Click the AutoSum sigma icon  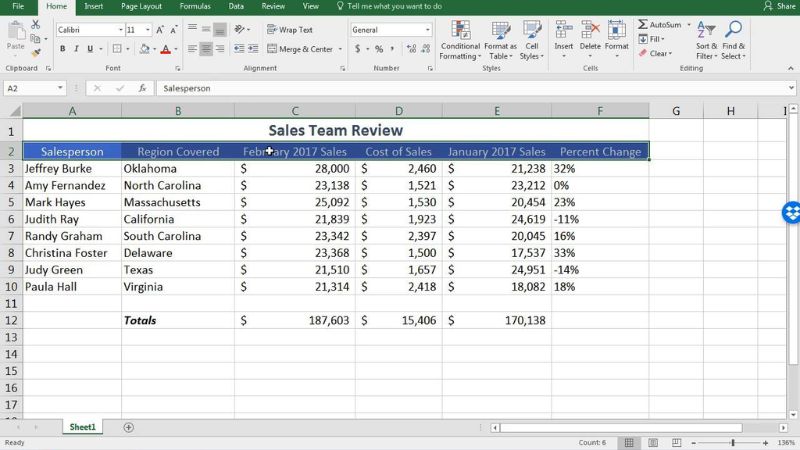643,24
